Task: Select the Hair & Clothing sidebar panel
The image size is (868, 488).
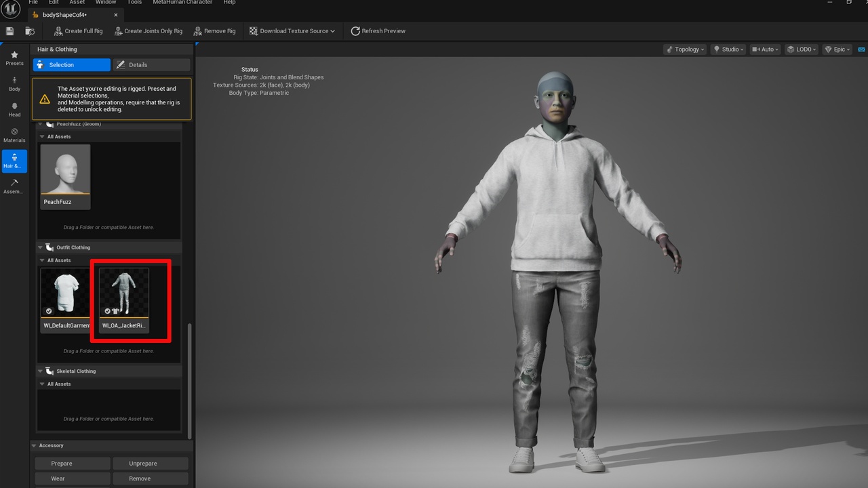Action: tap(14, 161)
